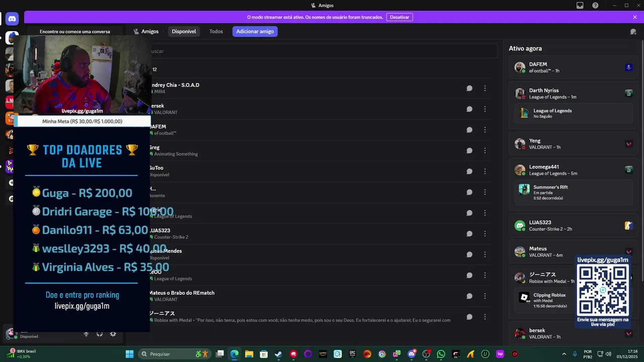The width and height of the screenshot is (644, 362).
Task: Message GuToo with the chat bubble icon
Action: click(469, 171)
